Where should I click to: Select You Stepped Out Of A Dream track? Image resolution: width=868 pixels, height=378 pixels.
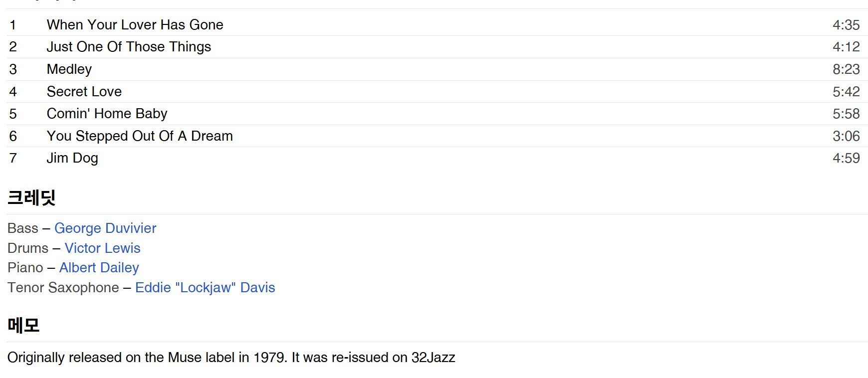point(140,136)
